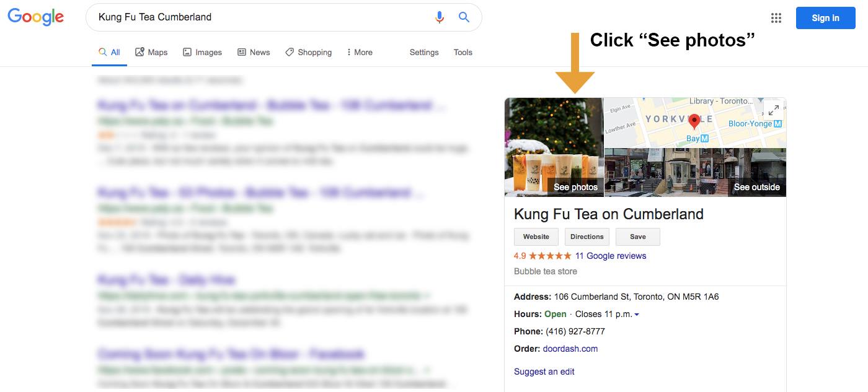This screenshot has width=868, height=392.
Task: Open the News tab
Action: click(254, 53)
